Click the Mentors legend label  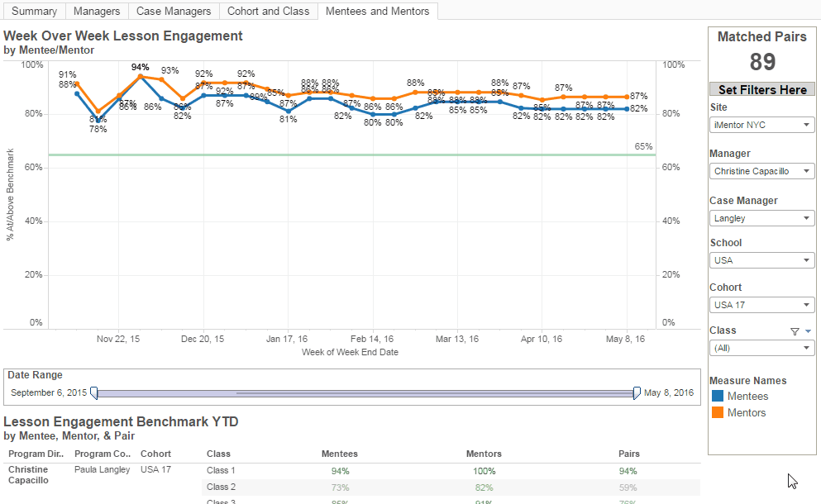tap(747, 412)
